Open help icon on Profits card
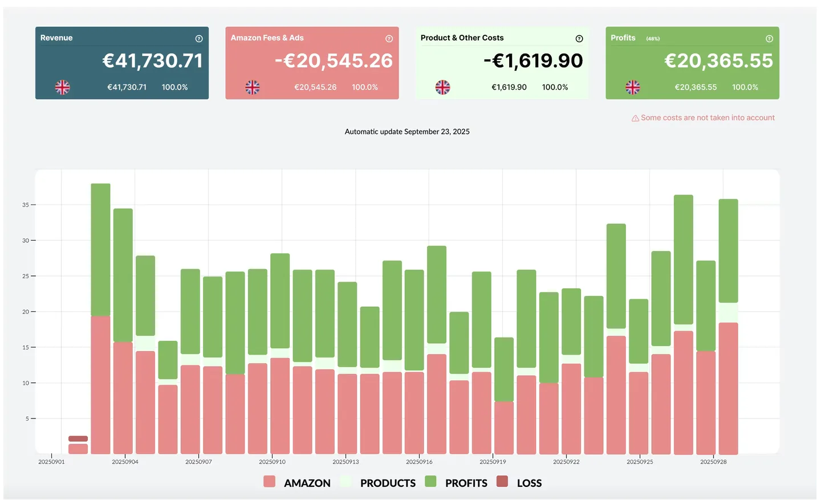 (769, 39)
